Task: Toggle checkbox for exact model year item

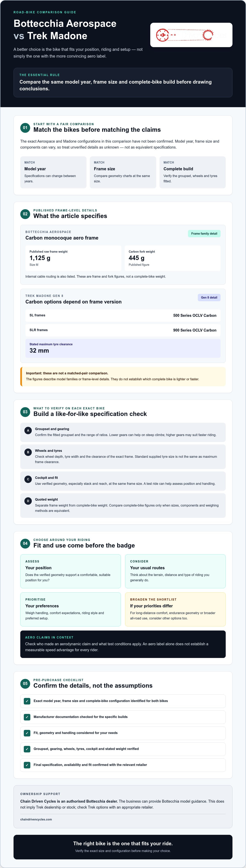Action: 27,701
